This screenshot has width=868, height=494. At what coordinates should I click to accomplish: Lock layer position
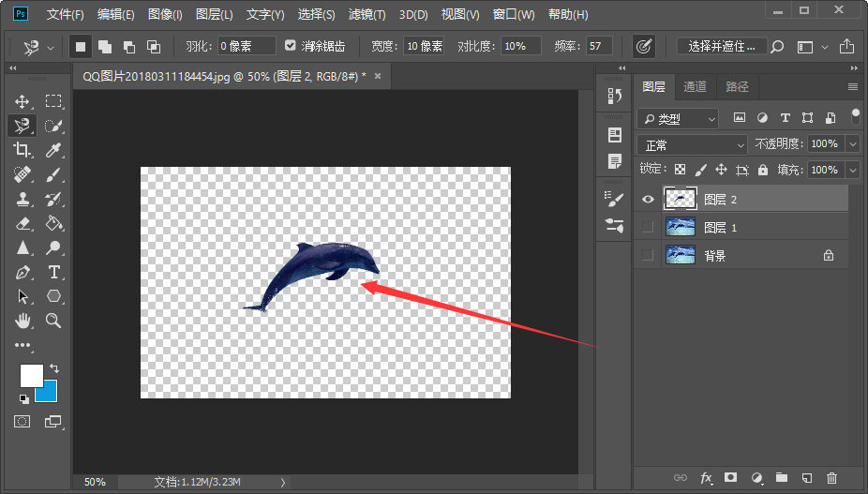tap(721, 170)
